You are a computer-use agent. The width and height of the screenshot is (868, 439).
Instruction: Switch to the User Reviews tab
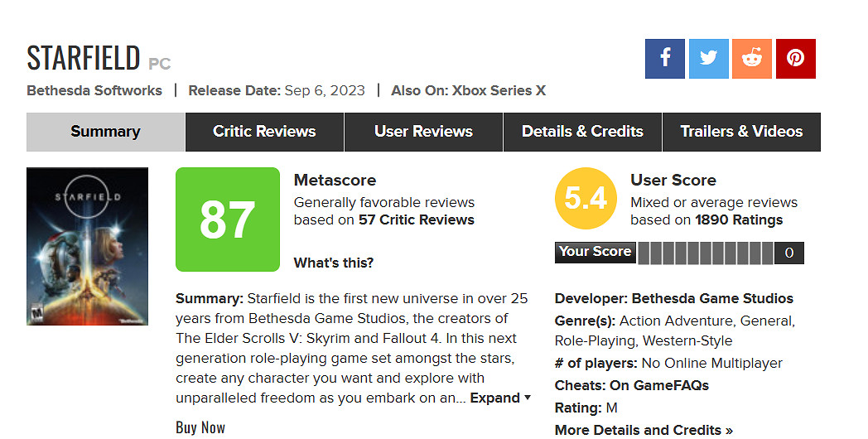[423, 132]
